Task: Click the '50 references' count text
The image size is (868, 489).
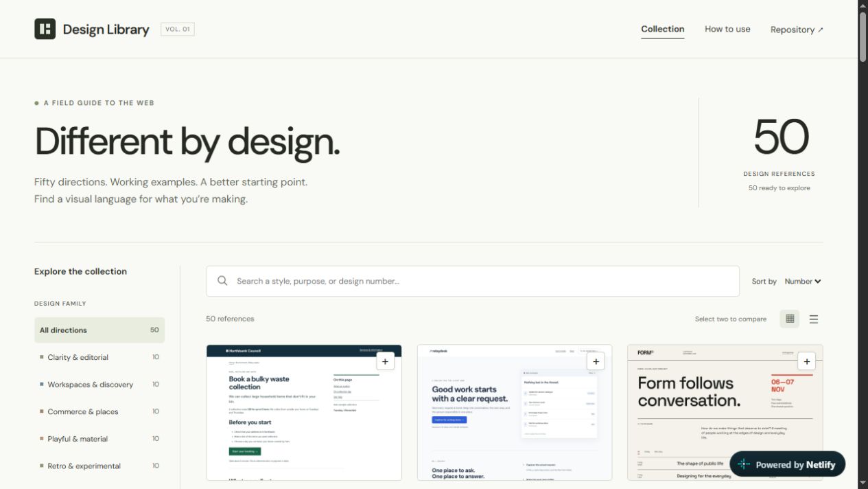Action: point(230,319)
